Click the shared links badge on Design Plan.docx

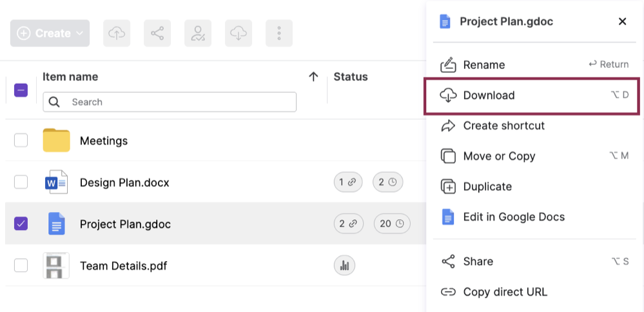point(348,182)
